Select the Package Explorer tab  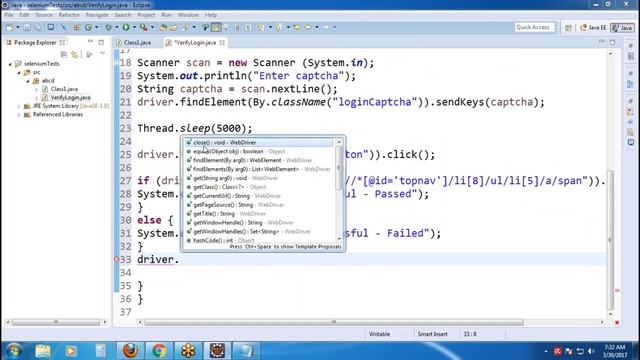click(x=35, y=42)
